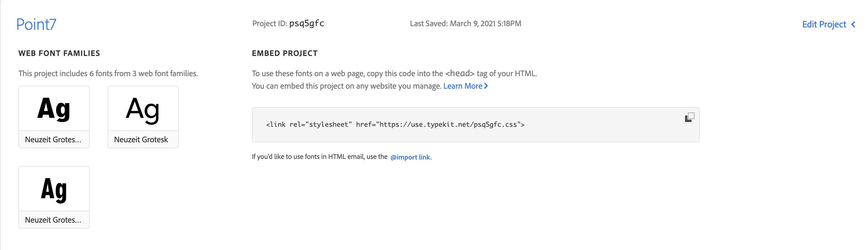The height and width of the screenshot is (250, 868).
Task: Collapse project using chevron beside Edit Project
Action: (853, 24)
